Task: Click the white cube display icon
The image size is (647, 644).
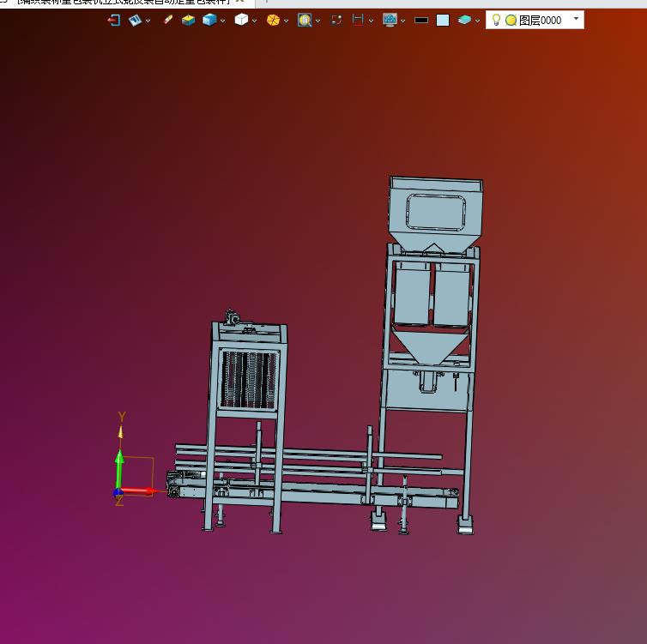Action: [241, 20]
